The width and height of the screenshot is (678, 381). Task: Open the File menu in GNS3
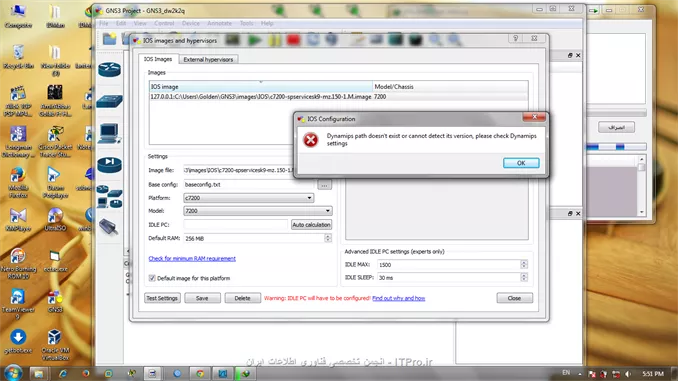click(x=104, y=23)
